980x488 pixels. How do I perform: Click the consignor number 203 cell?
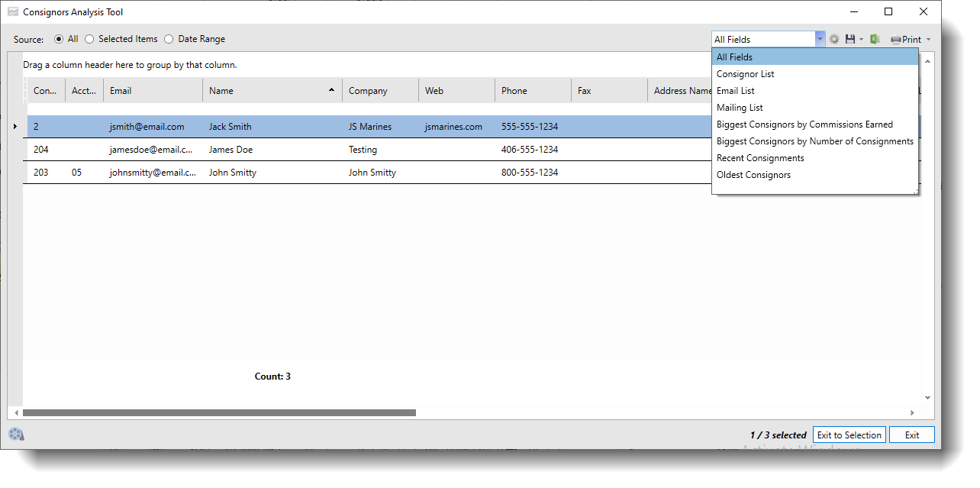[x=46, y=173]
